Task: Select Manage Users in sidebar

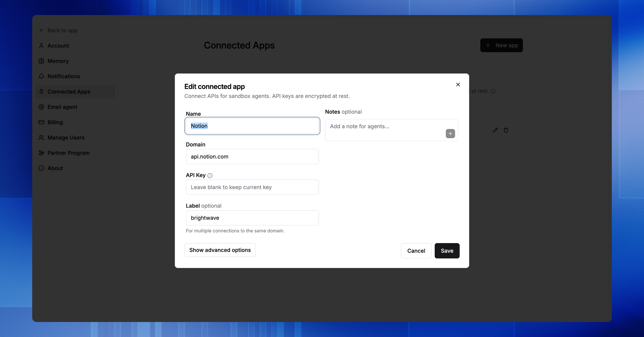Action: [66, 138]
